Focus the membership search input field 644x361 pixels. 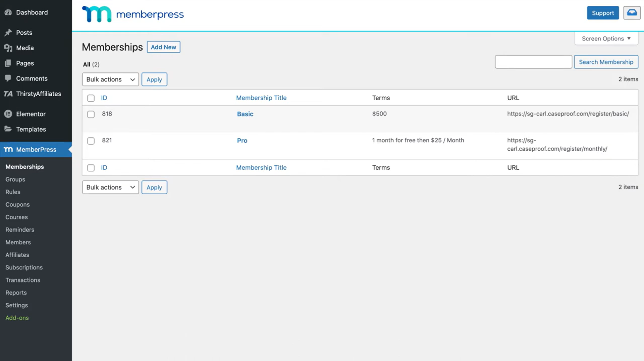click(x=533, y=62)
